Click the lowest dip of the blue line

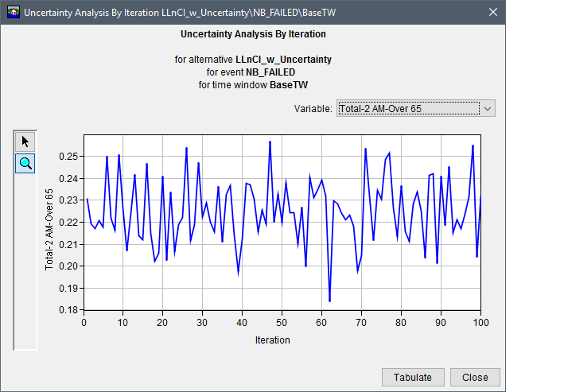coord(329,301)
